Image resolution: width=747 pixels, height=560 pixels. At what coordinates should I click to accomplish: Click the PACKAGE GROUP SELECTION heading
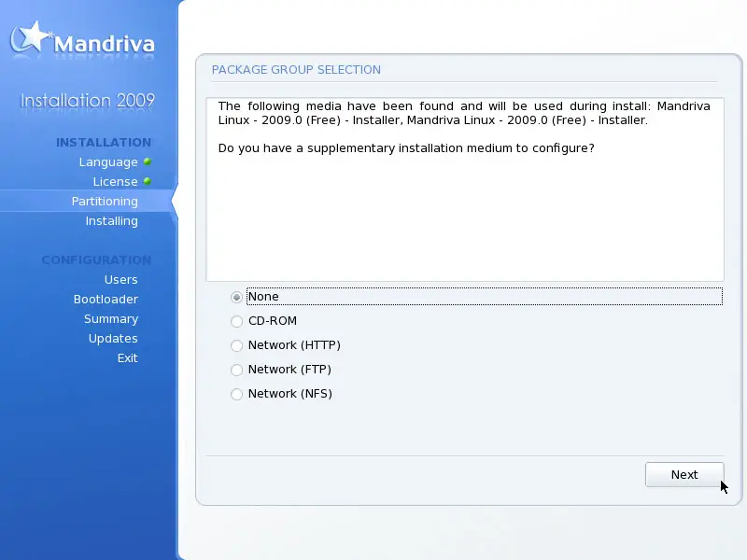296,69
